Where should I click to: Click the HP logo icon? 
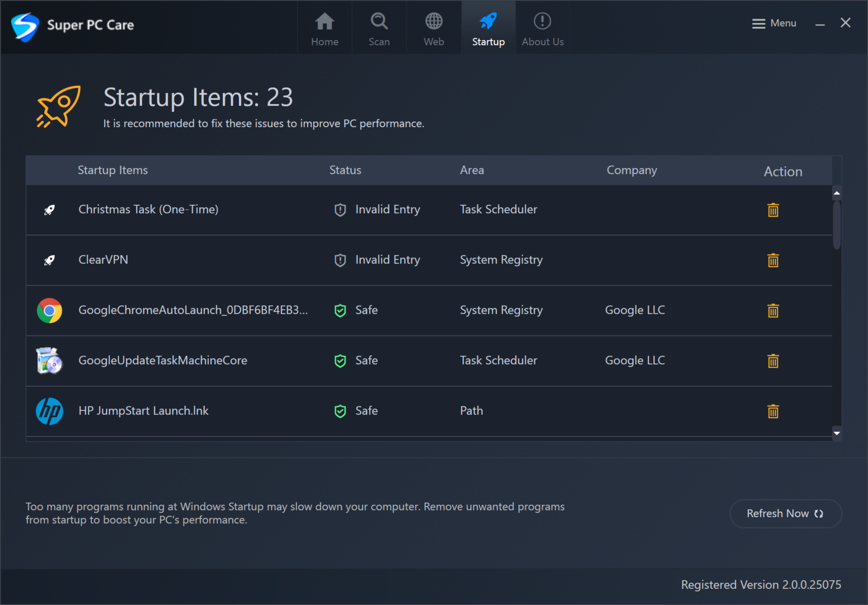(49, 411)
